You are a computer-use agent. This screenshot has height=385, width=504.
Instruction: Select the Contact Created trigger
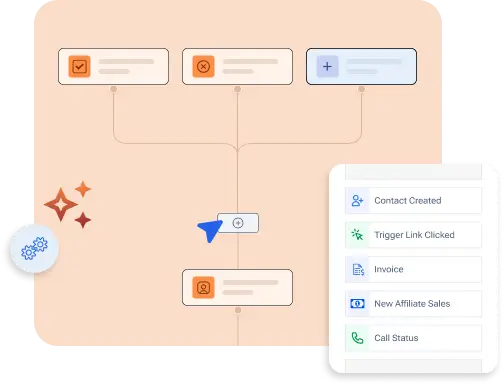point(413,201)
